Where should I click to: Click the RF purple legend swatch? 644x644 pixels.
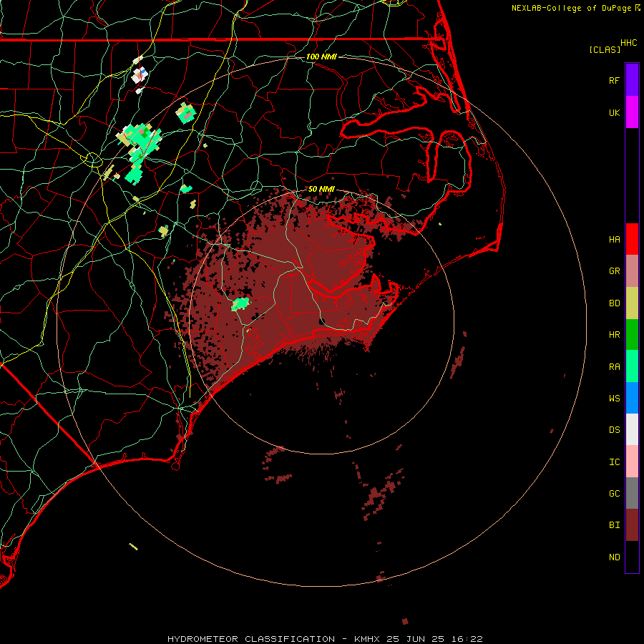(632, 80)
